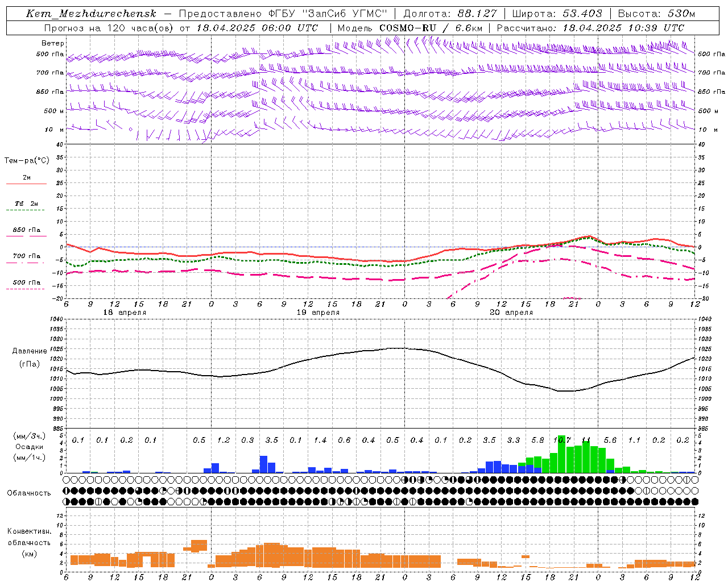This screenshot has height=582, width=728.
Task: Click the (мм/3ч.) unit label
Action: tap(30, 436)
